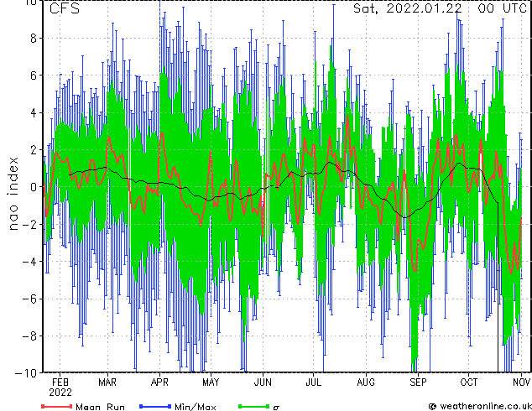
Task: Click the date 'Sat, 2022.01.22 00 UTC'
Action: (440, 8)
